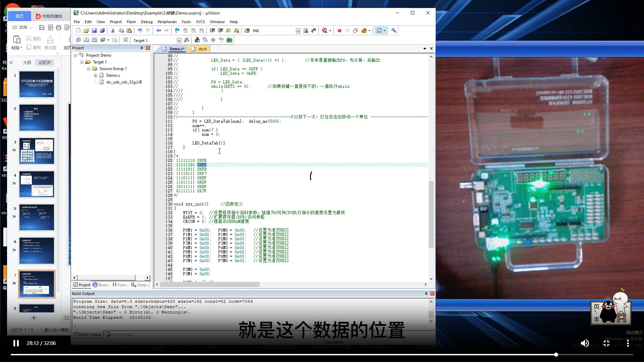Open the SVCS menu
This screenshot has height=362, width=644.
coord(201,22)
